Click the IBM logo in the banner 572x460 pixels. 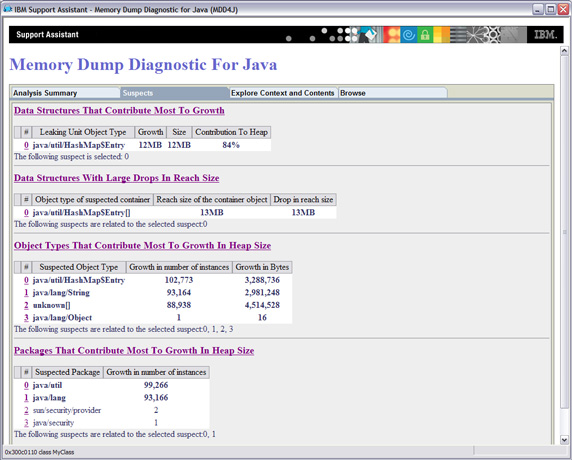(x=545, y=35)
